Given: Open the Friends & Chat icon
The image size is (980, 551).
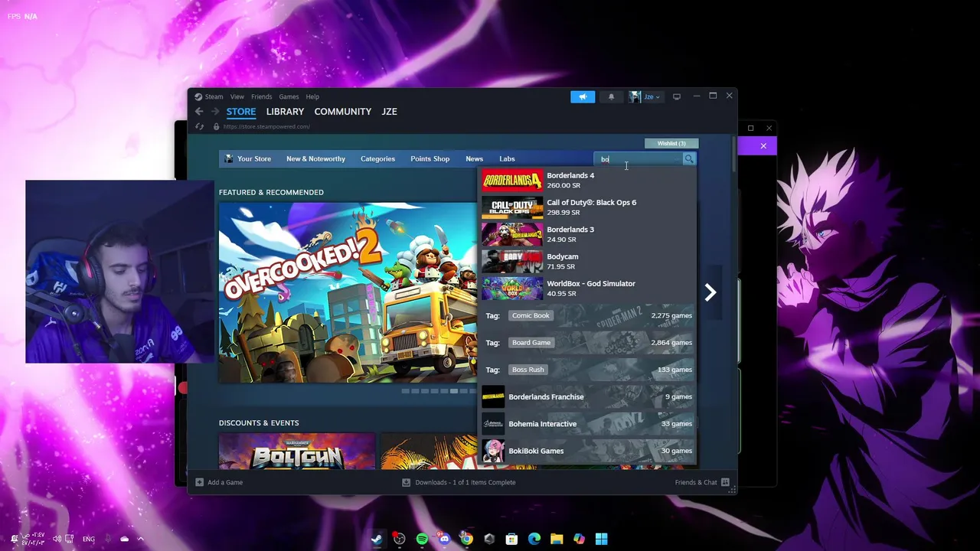Looking at the screenshot, I should click(725, 482).
